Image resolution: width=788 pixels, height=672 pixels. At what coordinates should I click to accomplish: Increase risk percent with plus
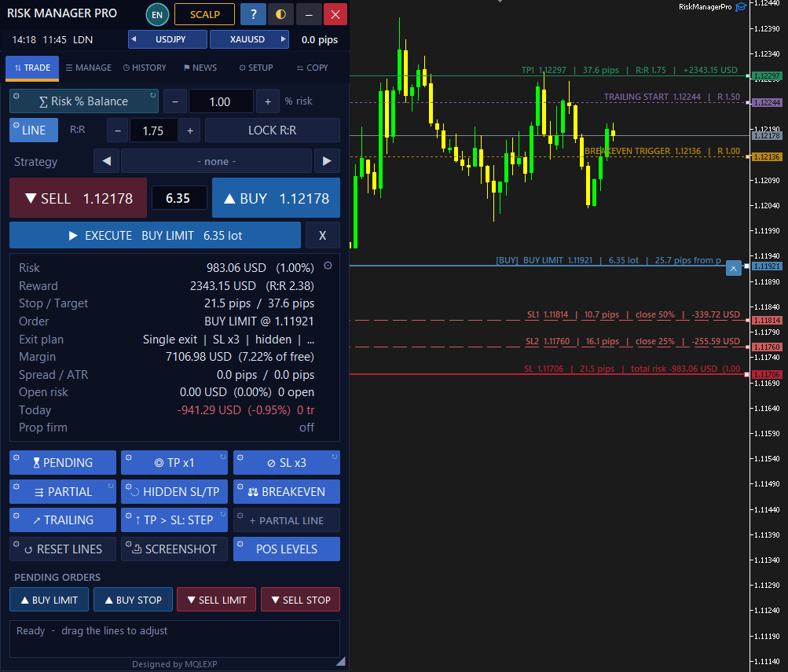268,101
